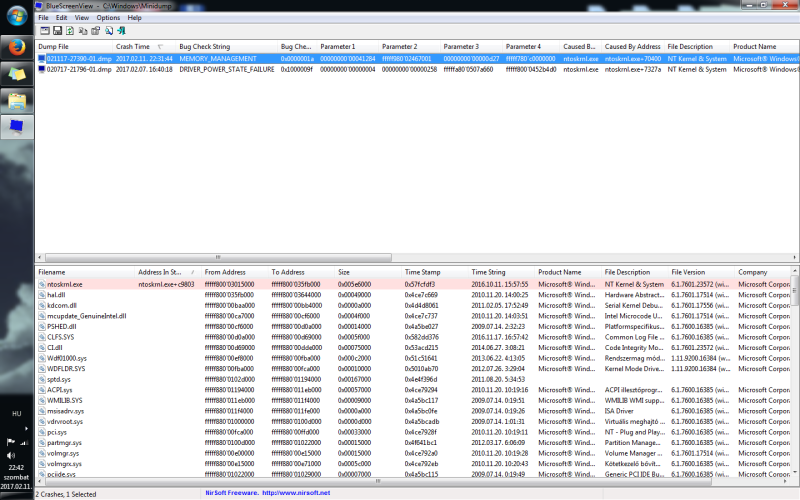Sort lower pane by the Time Stamp header
Screen dimensions: 800x500
pyautogui.click(x=435, y=272)
